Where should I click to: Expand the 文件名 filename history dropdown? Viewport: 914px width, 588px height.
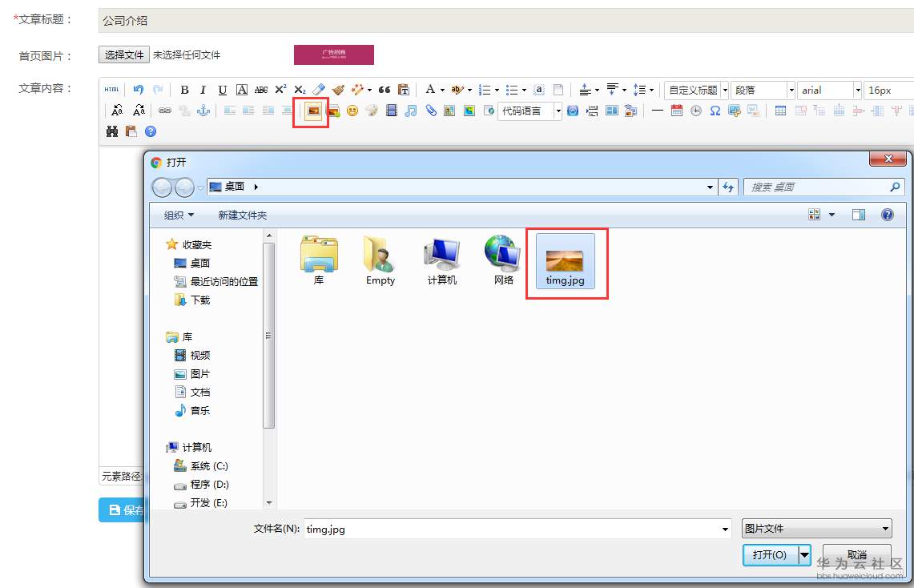click(x=725, y=530)
